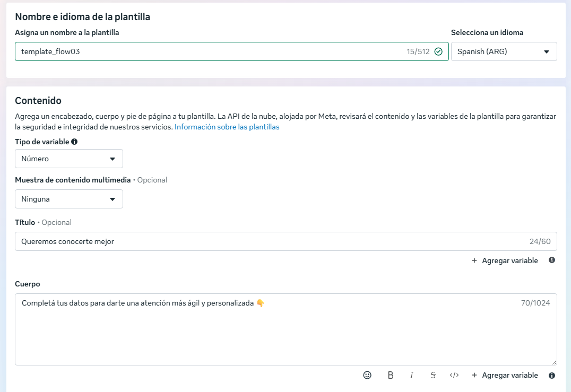
Task: Add a variable to the Cuerpo body
Action: (x=504, y=375)
